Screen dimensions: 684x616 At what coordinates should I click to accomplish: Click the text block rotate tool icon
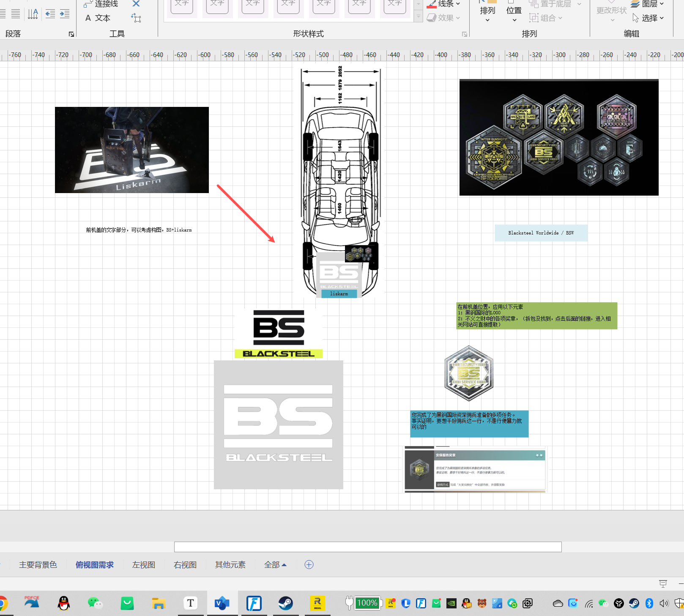136,18
